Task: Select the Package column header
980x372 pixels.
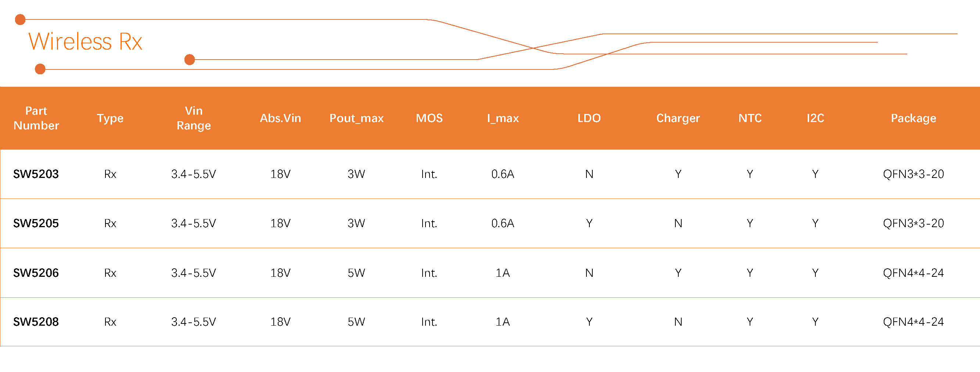Action: (x=913, y=118)
